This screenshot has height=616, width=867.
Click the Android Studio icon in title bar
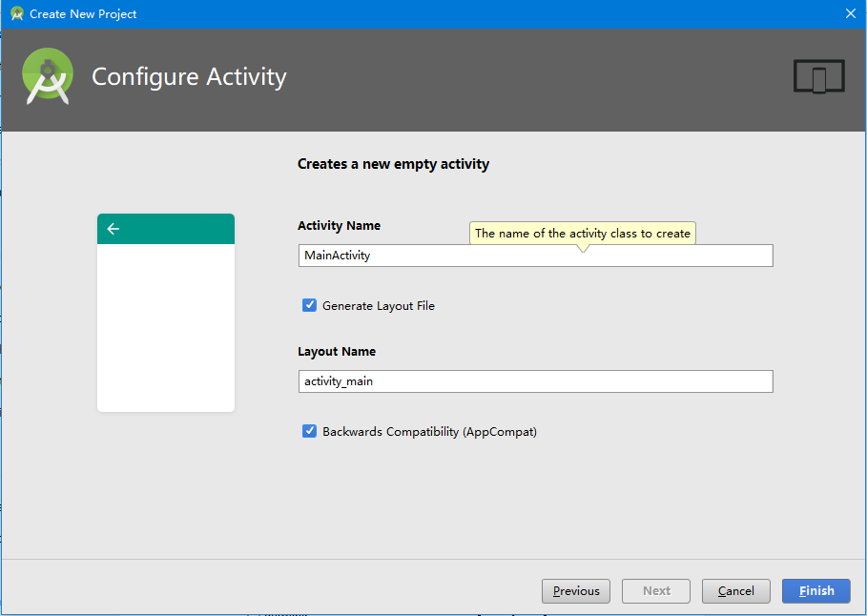16,13
